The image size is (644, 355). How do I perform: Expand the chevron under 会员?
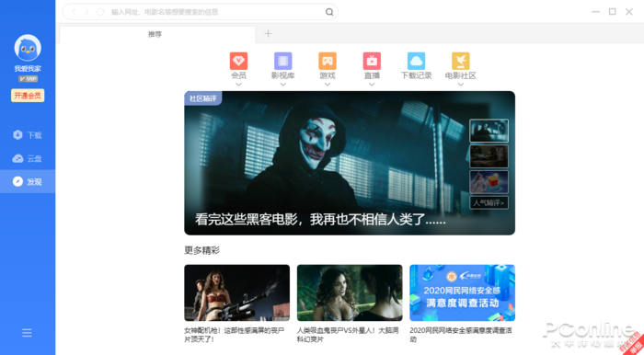(x=238, y=84)
